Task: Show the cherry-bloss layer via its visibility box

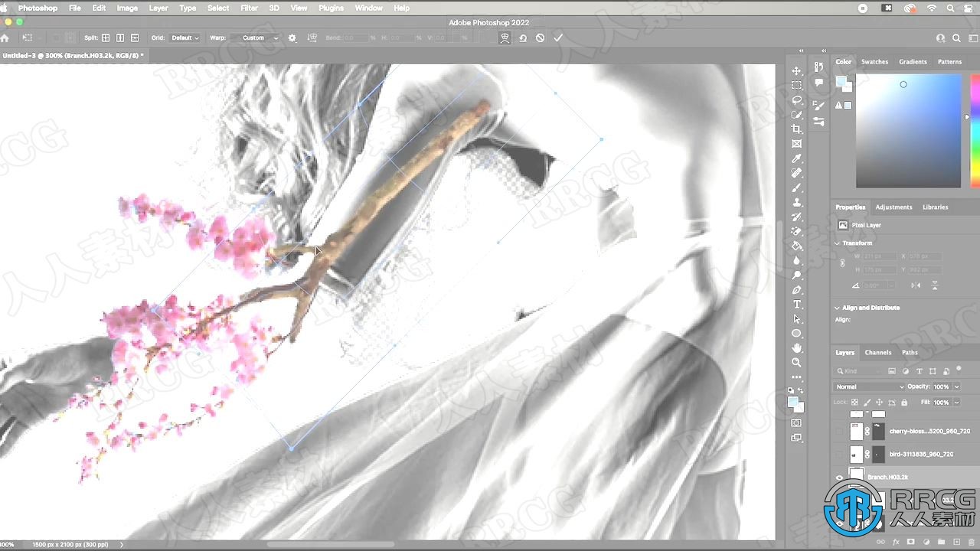Action: coord(840,432)
